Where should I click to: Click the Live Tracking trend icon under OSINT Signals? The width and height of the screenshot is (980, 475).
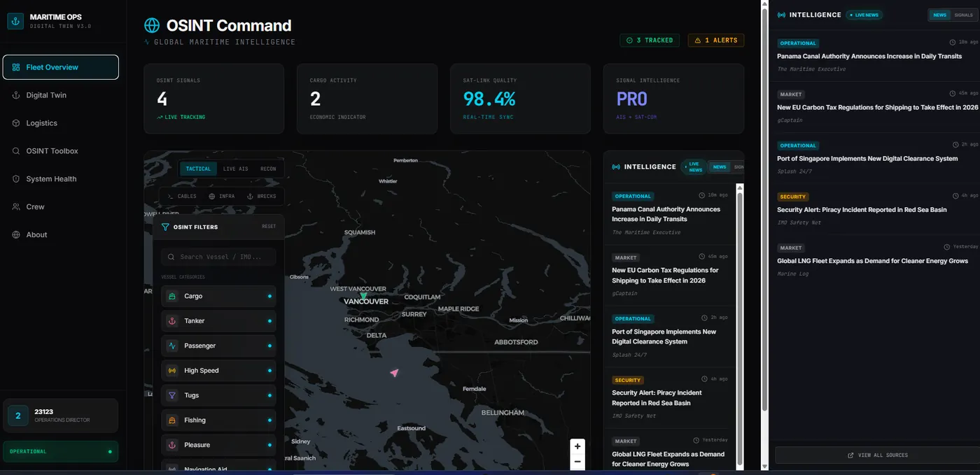click(160, 118)
